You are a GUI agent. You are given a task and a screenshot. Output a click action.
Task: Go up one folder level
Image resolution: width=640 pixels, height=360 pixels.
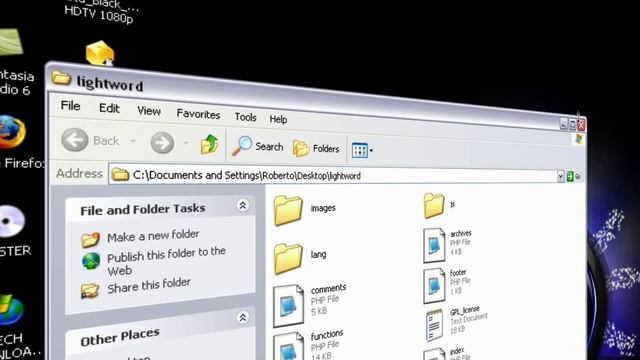[209, 144]
